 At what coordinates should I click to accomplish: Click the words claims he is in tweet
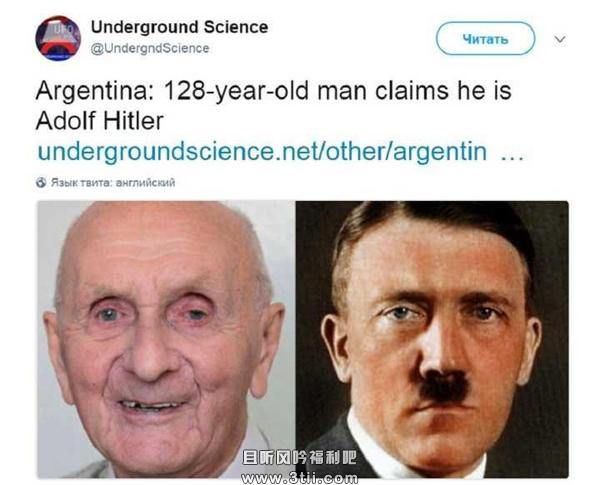(443, 91)
